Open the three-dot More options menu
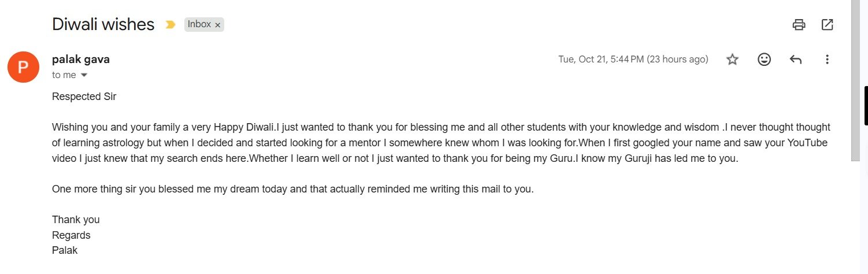 click(x=827, y=60)
